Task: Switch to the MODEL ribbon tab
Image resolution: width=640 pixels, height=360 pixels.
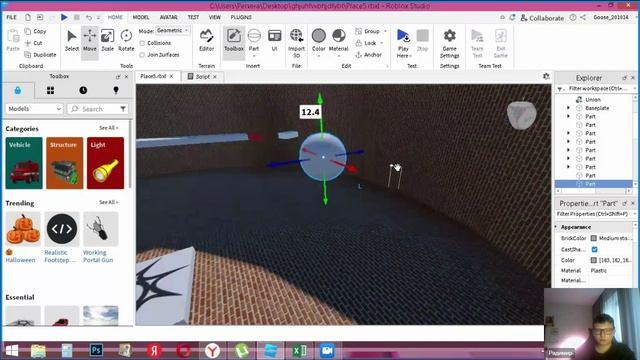Action: click(141, 17)
